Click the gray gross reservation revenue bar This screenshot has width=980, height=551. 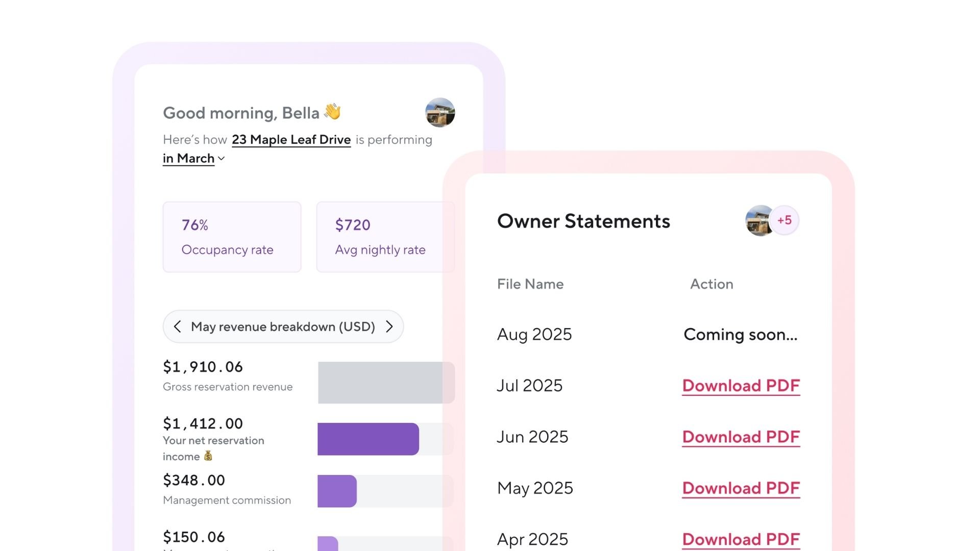[380, 383]
